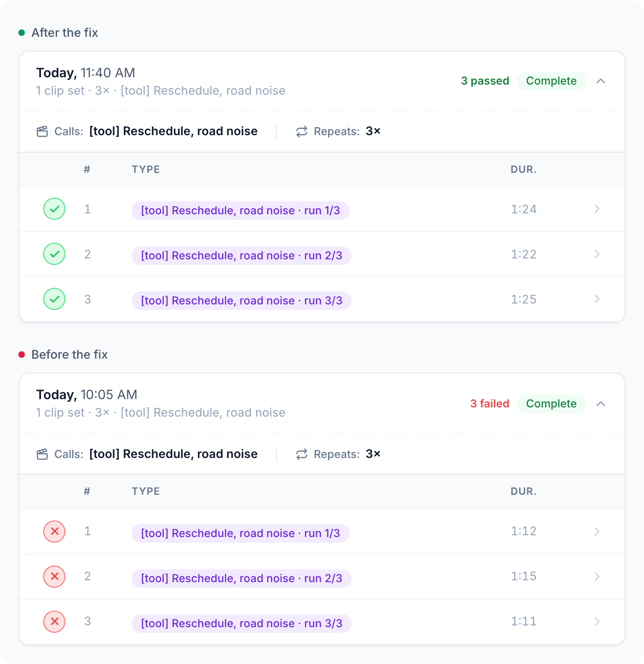
Task: Open details arrow for passed run with duration 1:24
Action: tap(597, 209)
